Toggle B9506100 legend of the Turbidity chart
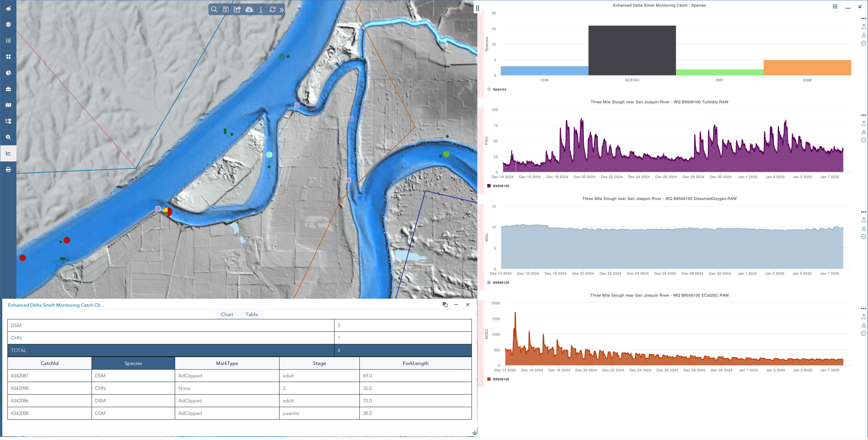 (500, 186)
